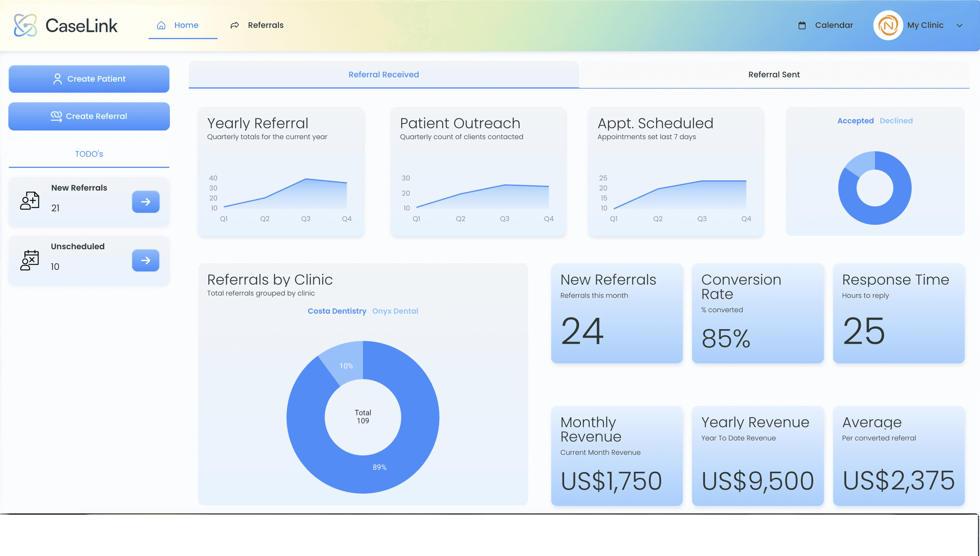
Task: Toggle the Declined legend series
Action: point(896,121)
